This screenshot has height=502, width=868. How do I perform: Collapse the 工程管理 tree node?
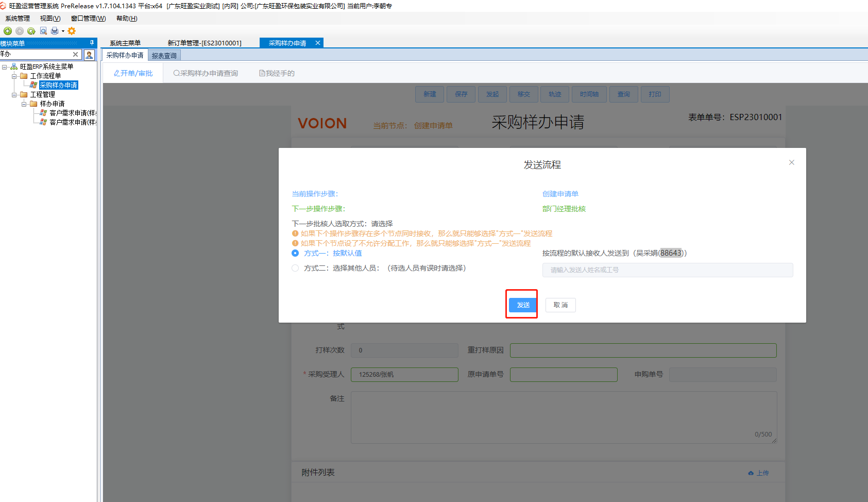pyautogui.click(x=14, y=94)
